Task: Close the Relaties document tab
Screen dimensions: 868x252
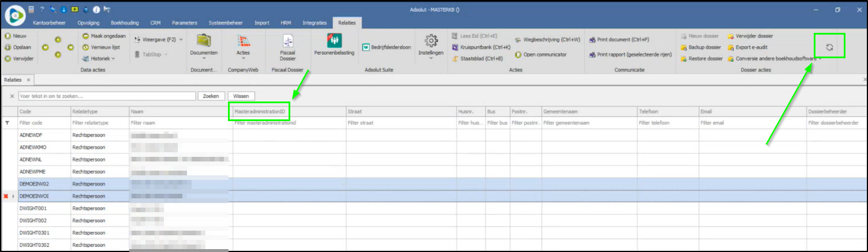Action: [28, 80]
